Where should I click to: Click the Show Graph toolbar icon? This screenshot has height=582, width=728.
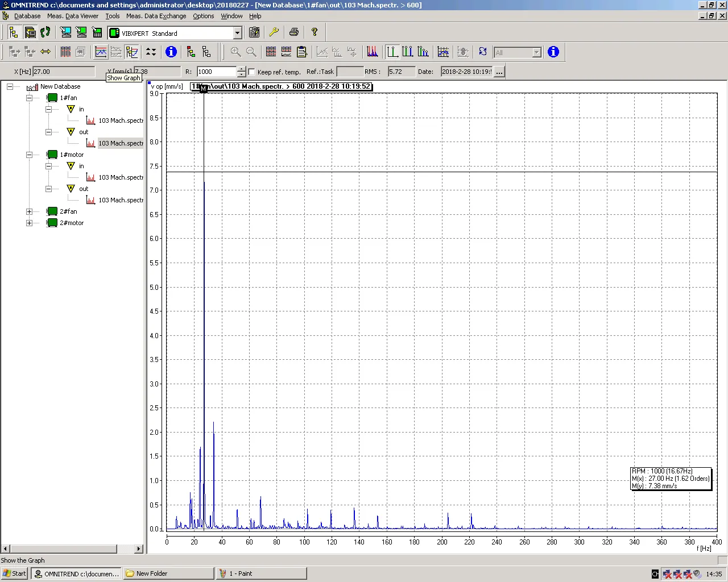(x=101, y=52)
